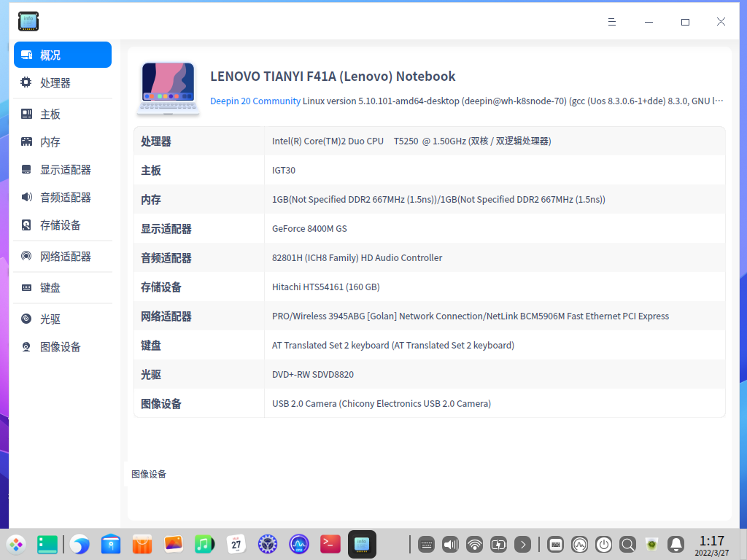Expand hidden tray icons with the chevron
Image resolution: width=747 pixels, height=560 pixels.
[522, 544]
